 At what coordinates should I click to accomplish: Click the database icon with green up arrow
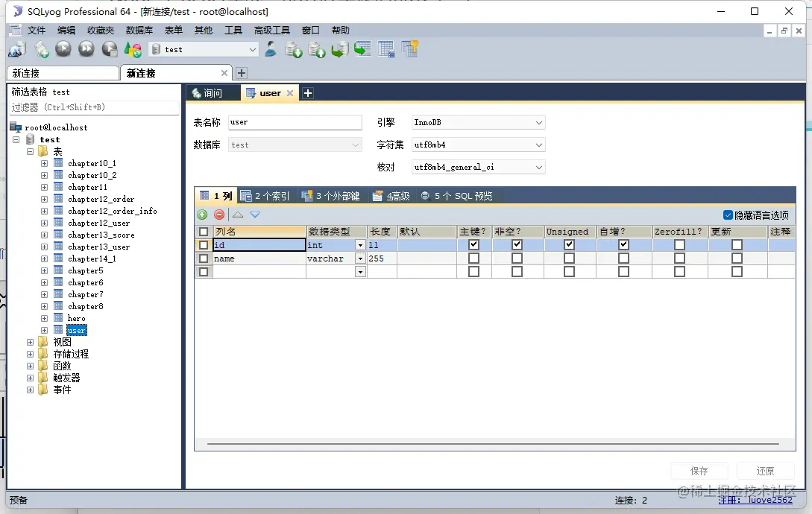(316, 49)
